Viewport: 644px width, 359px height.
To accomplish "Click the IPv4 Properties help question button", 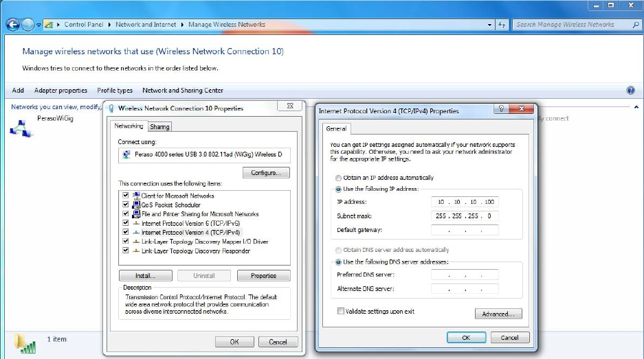I will tap(501, 108).
